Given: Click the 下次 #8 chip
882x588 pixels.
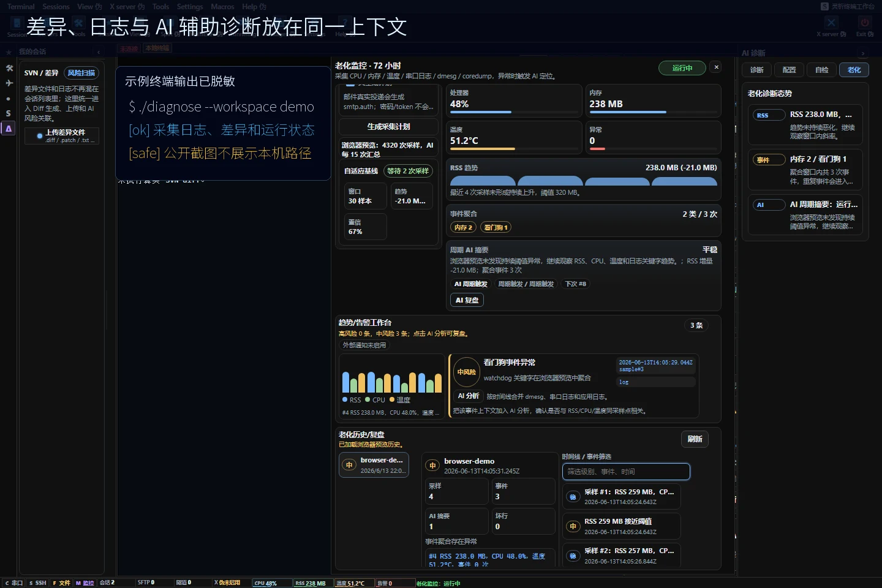Looking at the screenshot, I should pos(576,284).
